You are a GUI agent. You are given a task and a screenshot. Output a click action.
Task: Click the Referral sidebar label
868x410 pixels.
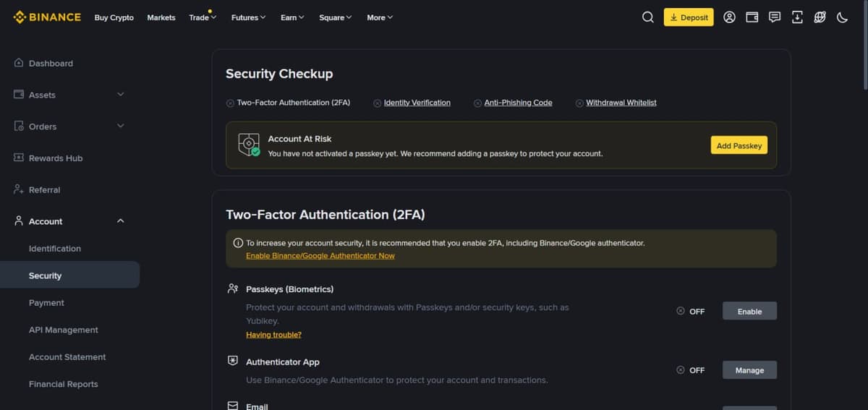click(44, 189)
